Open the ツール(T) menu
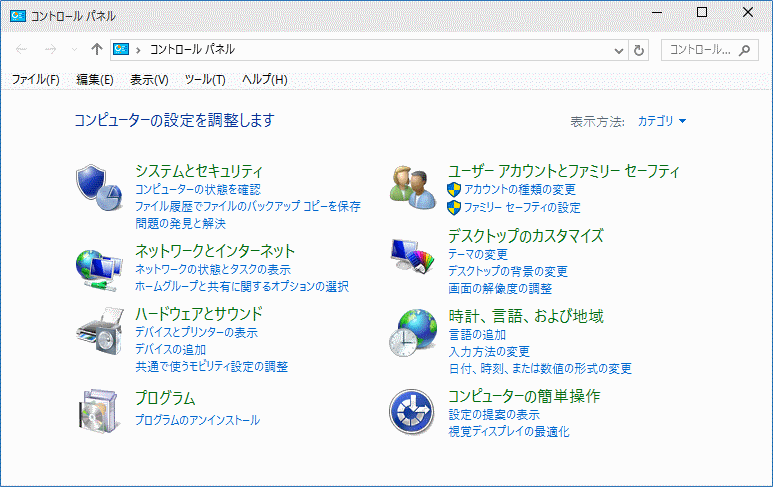Screen dimensions: 773x487 (x=205, y=79)
